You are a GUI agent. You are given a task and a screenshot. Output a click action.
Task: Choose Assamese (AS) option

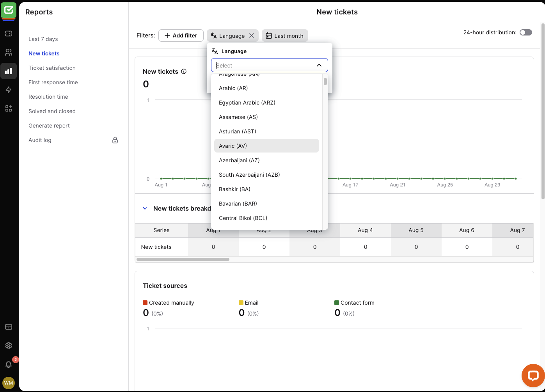pos(266,117)
